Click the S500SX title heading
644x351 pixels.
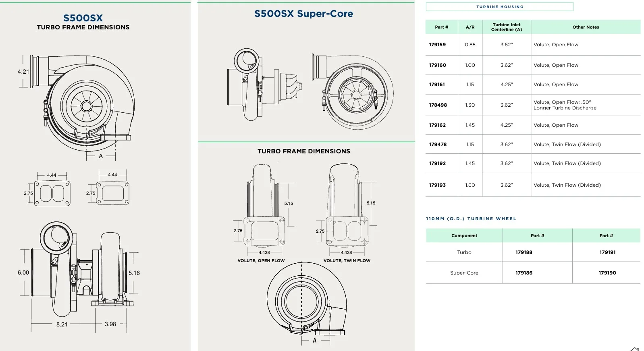(x=83, y=18)
